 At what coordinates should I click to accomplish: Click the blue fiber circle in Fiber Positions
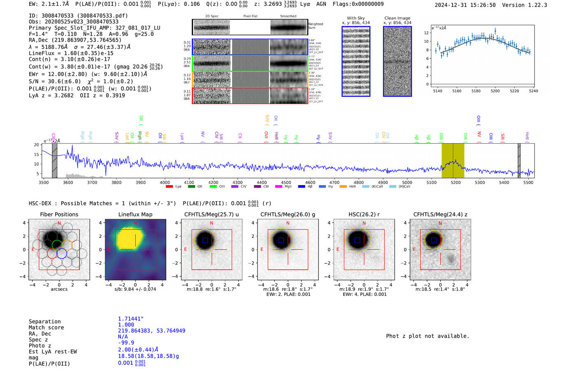coord(62,253)
